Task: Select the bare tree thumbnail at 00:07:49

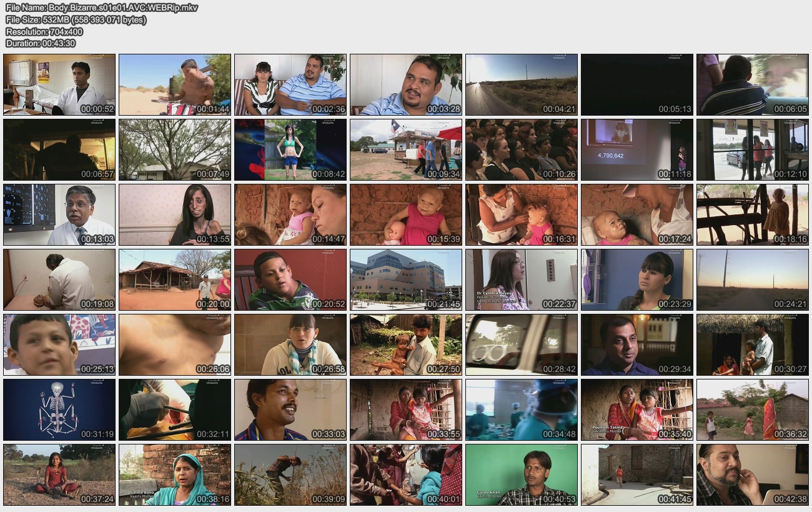Action: (175, 149)
